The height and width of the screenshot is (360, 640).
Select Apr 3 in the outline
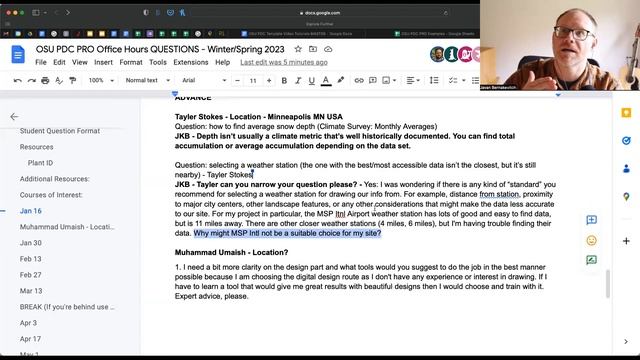[x=28, y=323]
